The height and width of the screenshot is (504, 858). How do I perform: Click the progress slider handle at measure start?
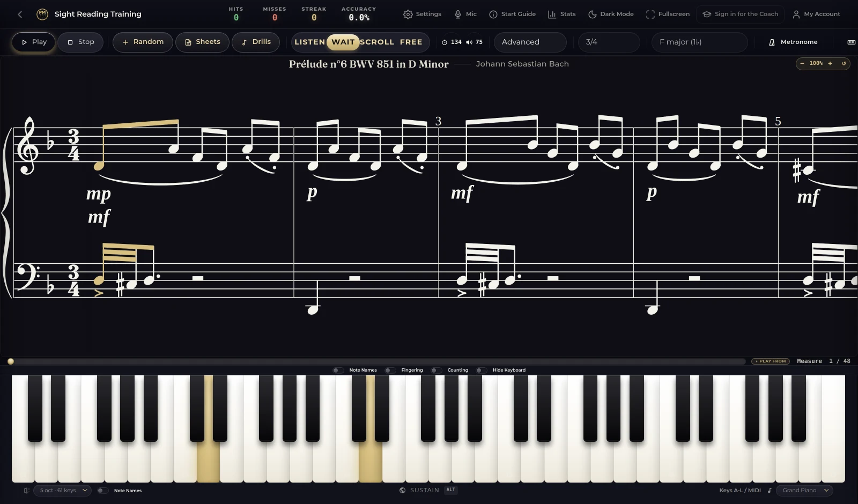(x=10, y=361)
